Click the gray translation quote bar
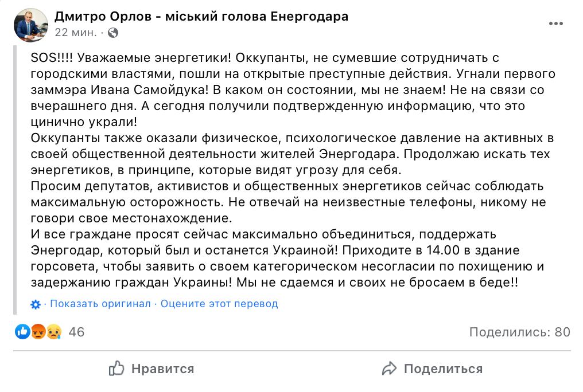Image resolution: width=583 pixels, height=392 pixels. click(x=15, y=180)
